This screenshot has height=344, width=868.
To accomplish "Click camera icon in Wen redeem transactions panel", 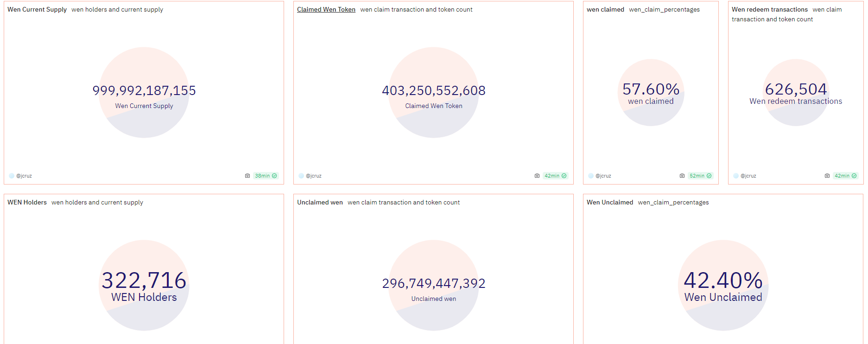I will click(x=827, y=176).
